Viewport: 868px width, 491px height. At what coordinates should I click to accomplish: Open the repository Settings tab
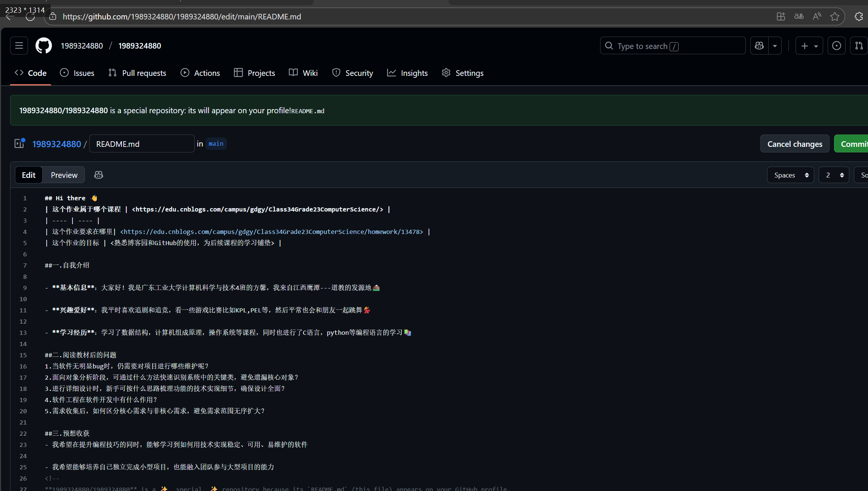point(463,73)
